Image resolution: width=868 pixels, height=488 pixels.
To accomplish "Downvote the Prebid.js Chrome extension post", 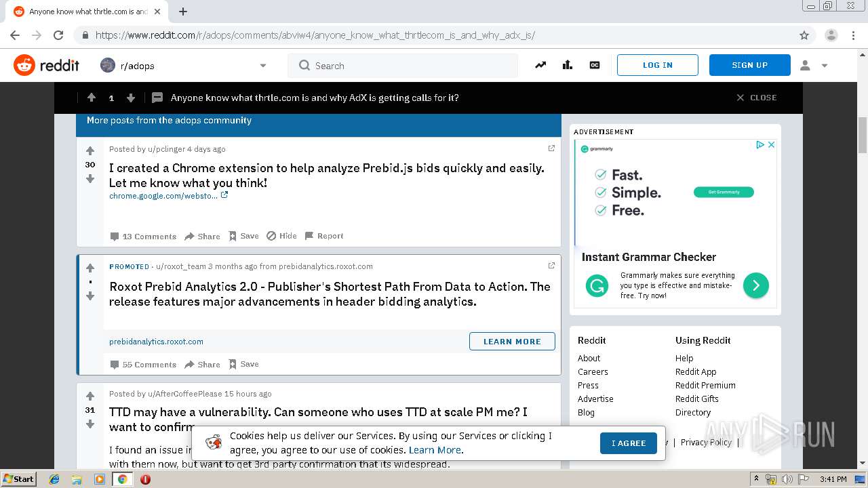I will [x=90, y=179].
